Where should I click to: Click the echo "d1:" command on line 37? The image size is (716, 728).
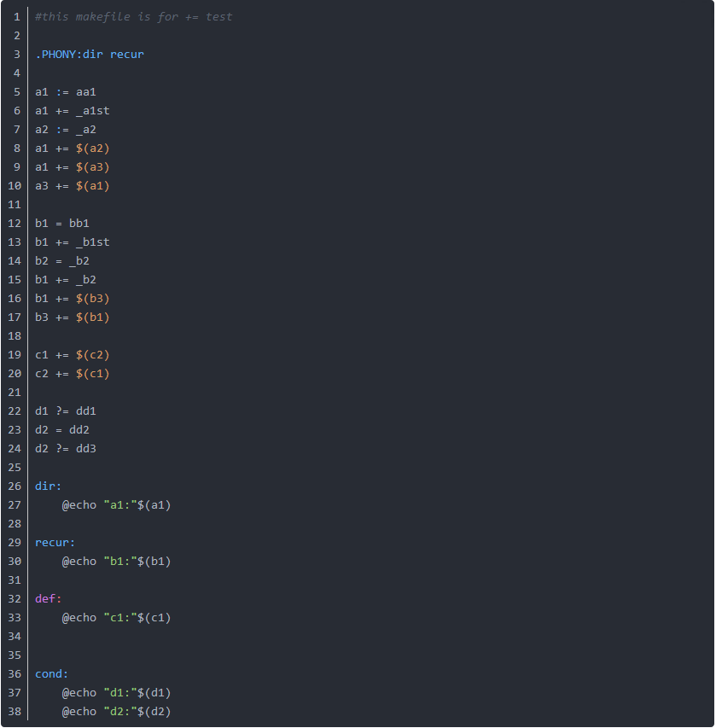[x=116, y=692]
